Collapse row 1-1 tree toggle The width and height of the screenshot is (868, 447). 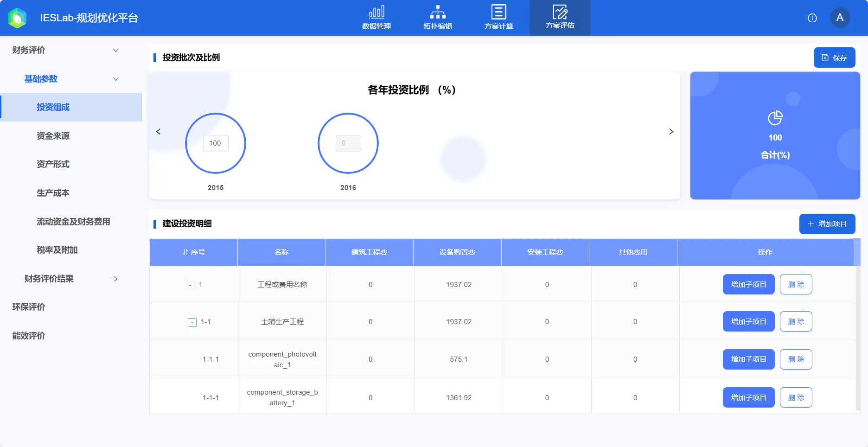192,322
